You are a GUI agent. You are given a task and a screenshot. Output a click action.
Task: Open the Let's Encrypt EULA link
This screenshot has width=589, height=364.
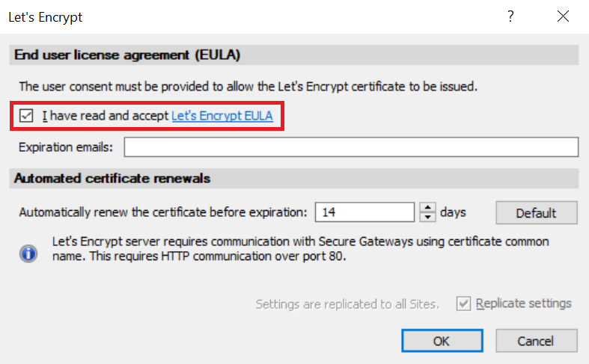pyautogui.click(x=222, y=116)
